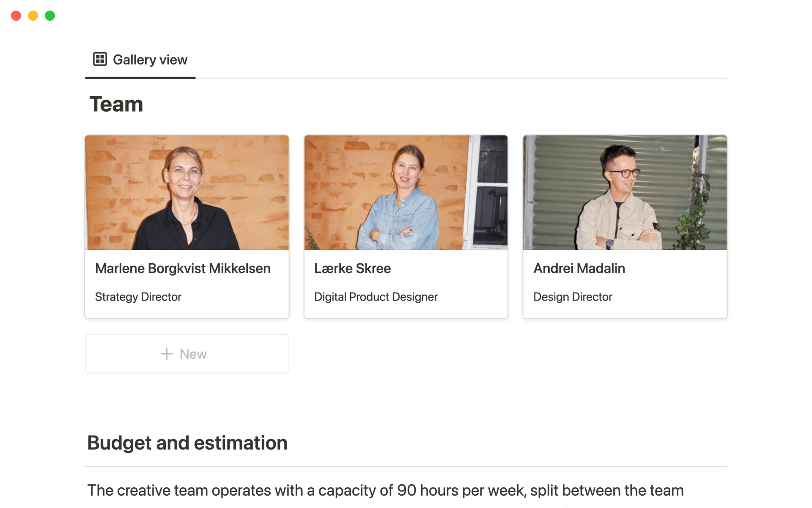The height and width of the screenshot is (508, 812).
Task: Click the plus icon to add member
Action: click(x=167, y=354)
